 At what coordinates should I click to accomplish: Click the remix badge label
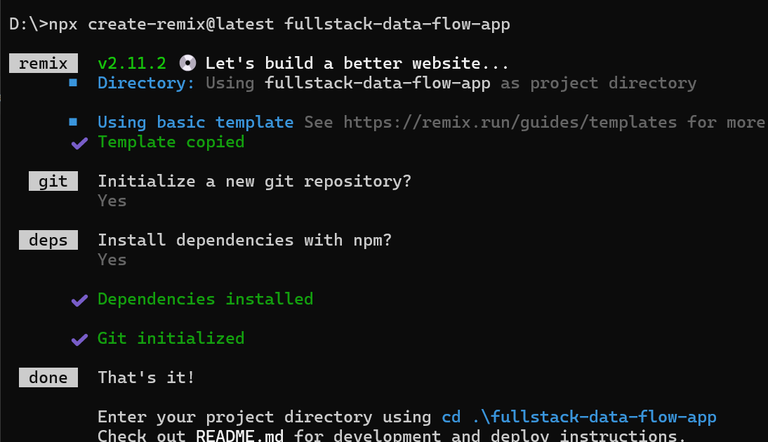44,63
